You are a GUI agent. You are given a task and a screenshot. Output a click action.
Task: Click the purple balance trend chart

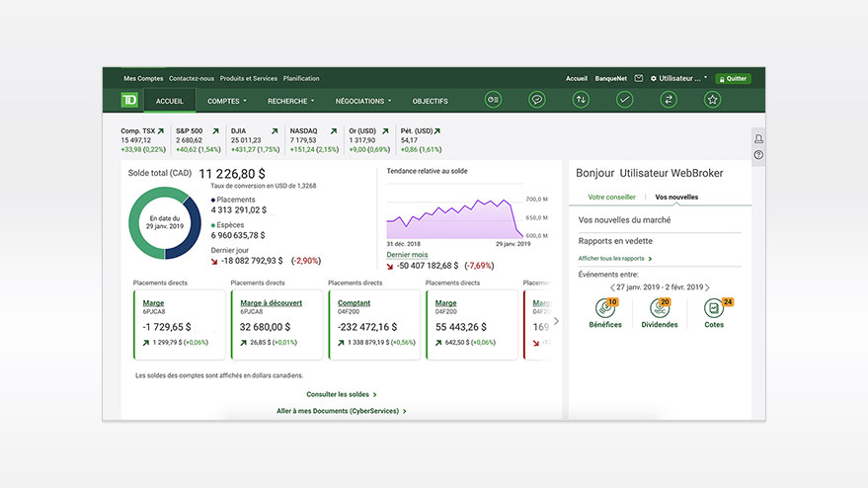pos(455,219)
